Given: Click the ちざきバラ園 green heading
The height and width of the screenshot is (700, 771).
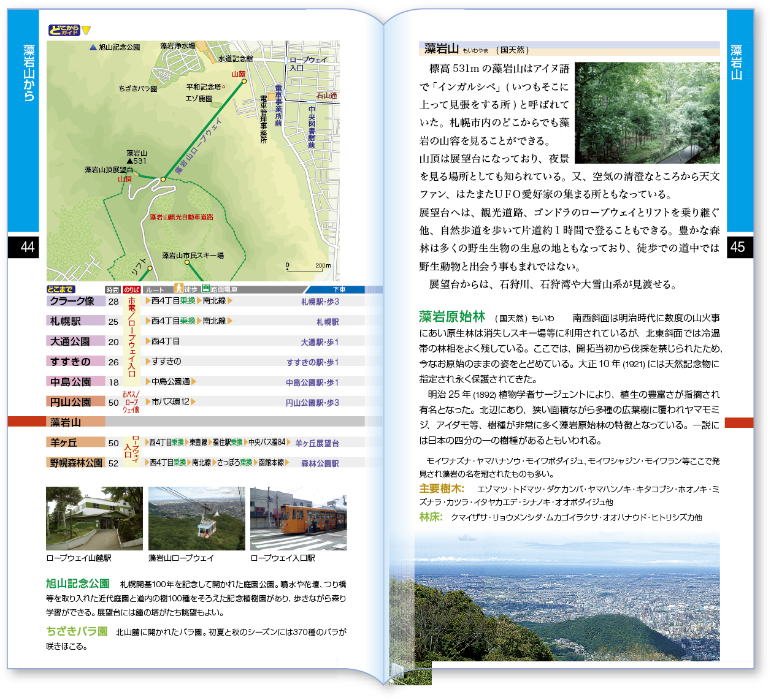Looking at the screenshot, I should [77, 631].
